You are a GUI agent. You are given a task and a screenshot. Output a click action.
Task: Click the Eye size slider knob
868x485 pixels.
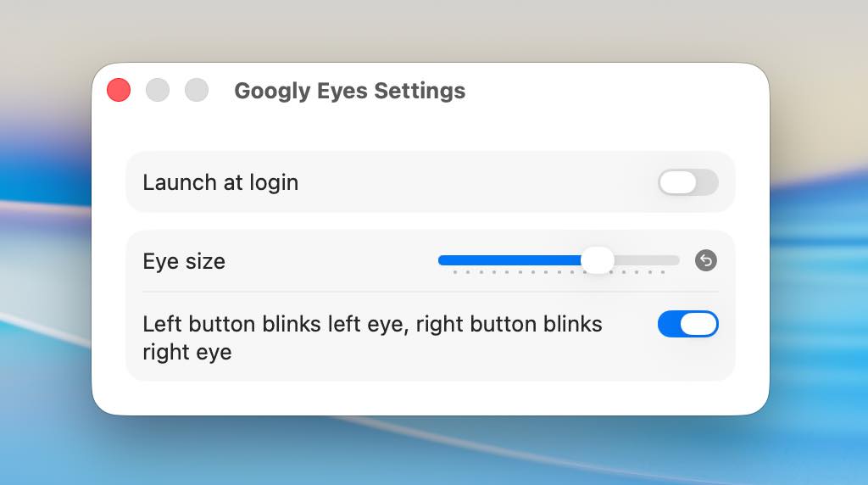[598, 259]
